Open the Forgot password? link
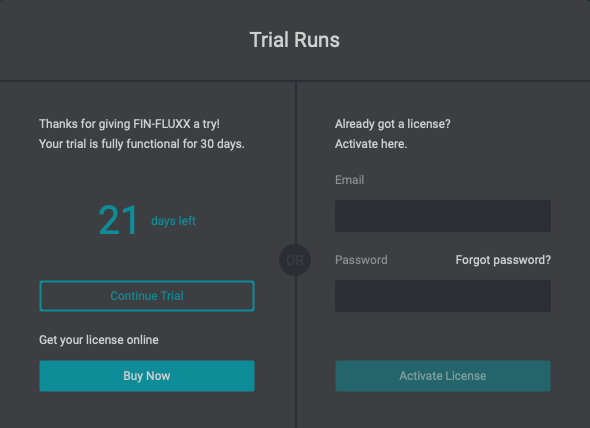This screenshot has width=590, height=428. click(x=503, y=260)
